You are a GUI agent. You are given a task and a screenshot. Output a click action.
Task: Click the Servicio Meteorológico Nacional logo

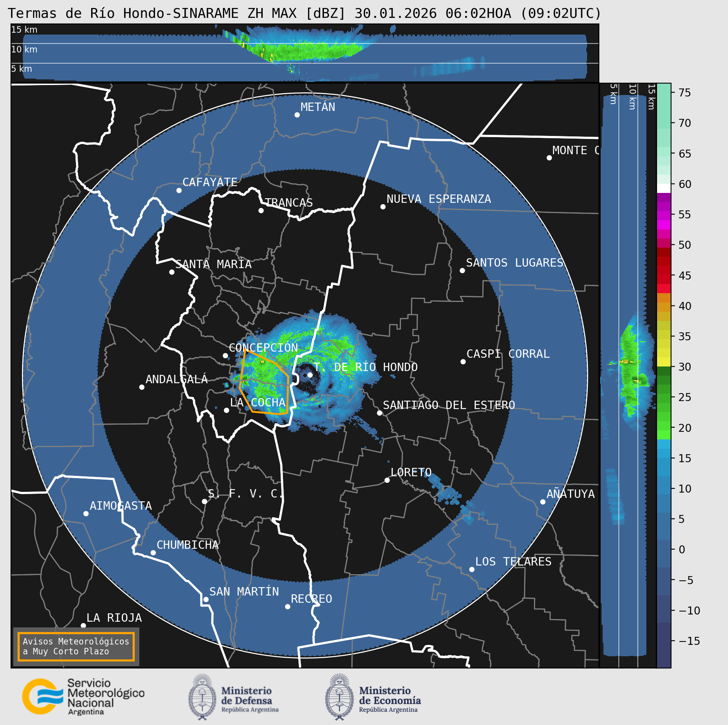[x=42, y=697]
